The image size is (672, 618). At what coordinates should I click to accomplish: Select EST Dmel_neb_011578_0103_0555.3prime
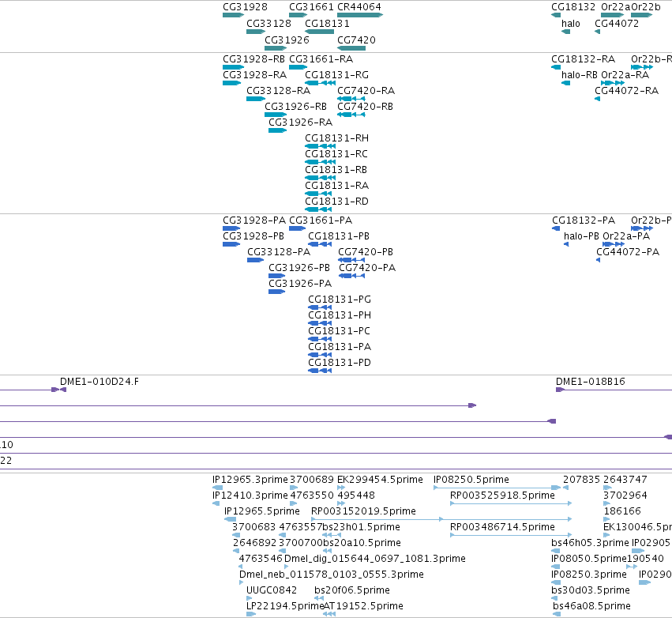click(242, 582)
